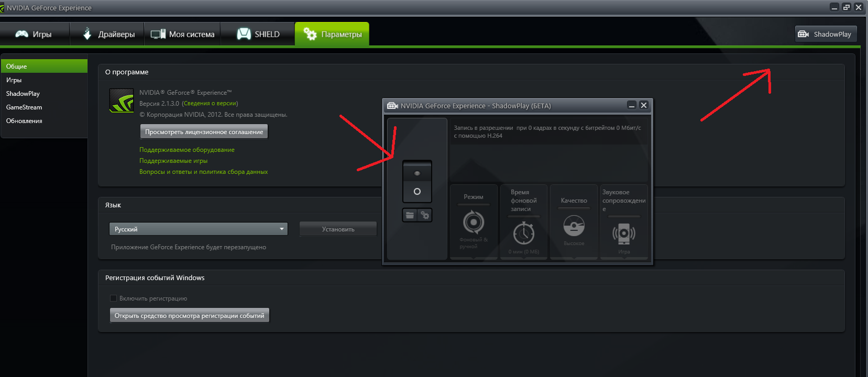This screenshot has height=377, width=868.
Task: Switch to the Драйверы tab
Action: pos(107,34)
